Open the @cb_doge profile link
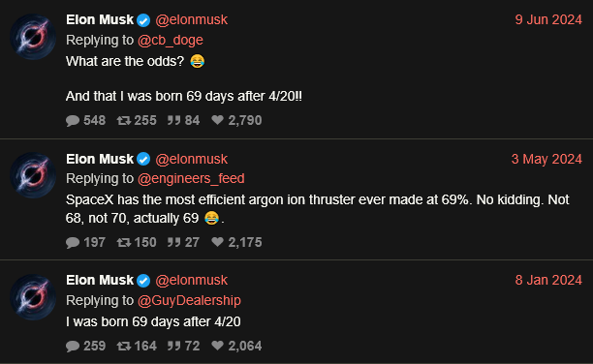 point(171,40)
